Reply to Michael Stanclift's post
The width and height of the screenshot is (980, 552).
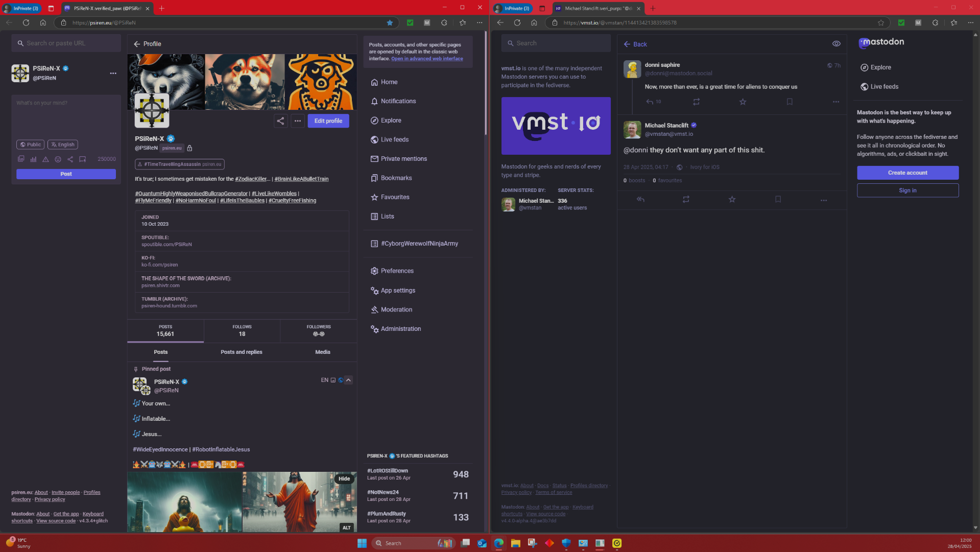pyautogui.click(x=640, y=200)
